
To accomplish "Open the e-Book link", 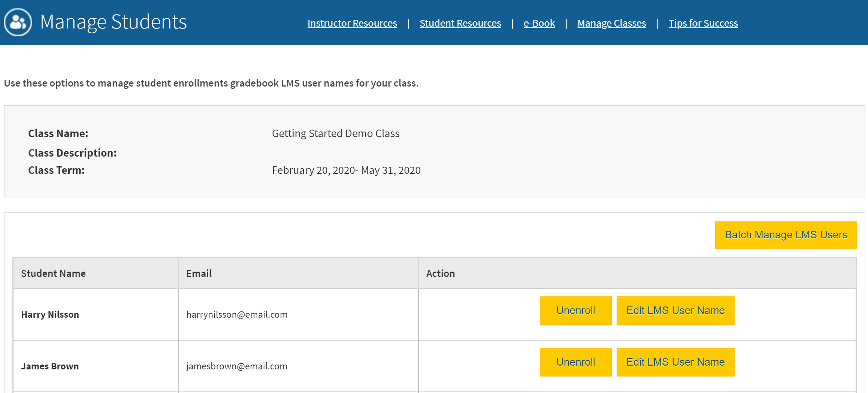I will pyautogui.click(x=539, y=23).
